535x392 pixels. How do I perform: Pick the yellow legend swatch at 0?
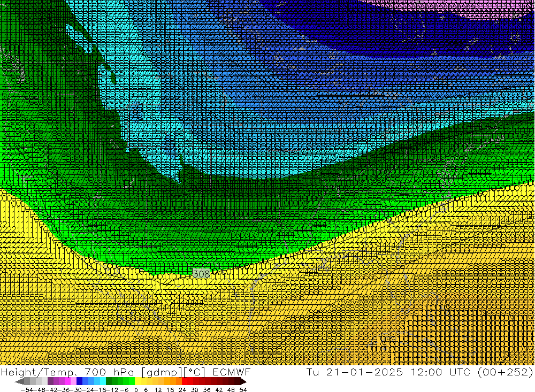[138, 381]
